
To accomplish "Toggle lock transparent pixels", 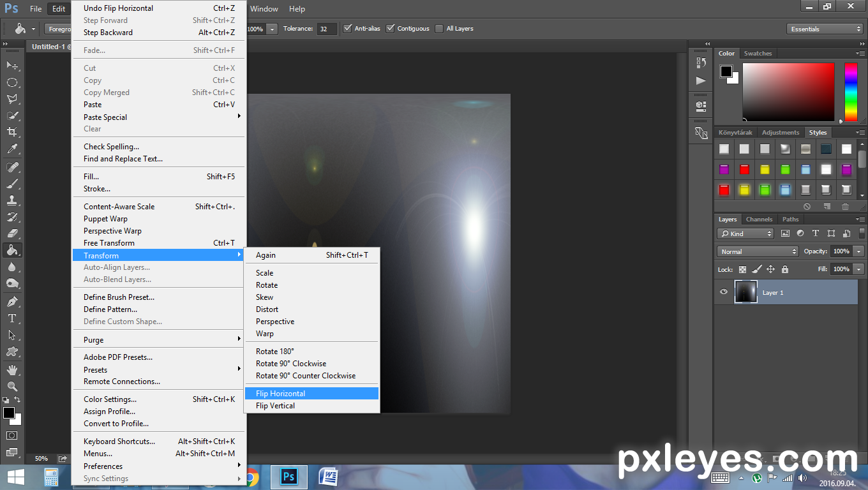I will (742, 269).
